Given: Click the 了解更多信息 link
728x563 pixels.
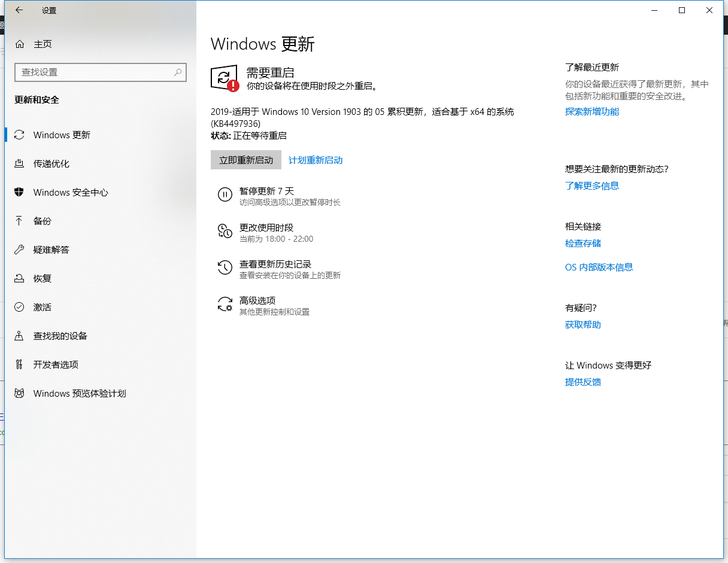Looking at the screenshot, I should coord(592,186).
